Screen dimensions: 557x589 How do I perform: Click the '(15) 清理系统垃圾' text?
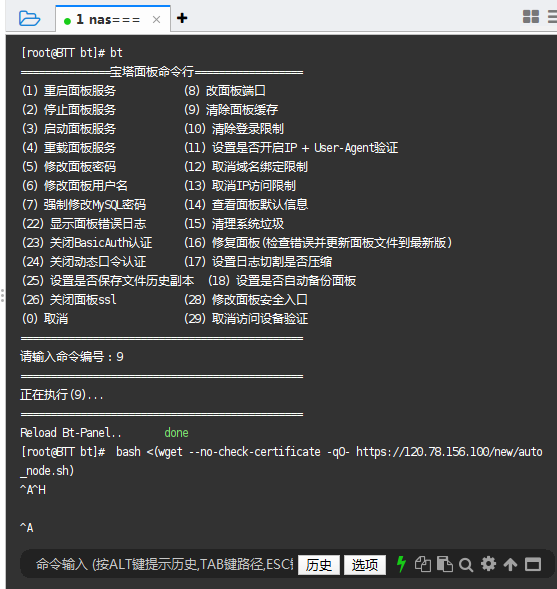234,224
